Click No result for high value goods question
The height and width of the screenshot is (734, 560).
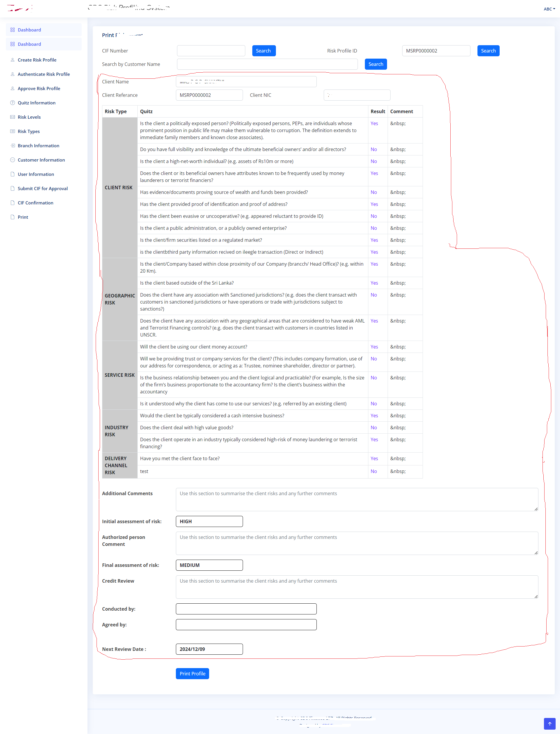374,428
